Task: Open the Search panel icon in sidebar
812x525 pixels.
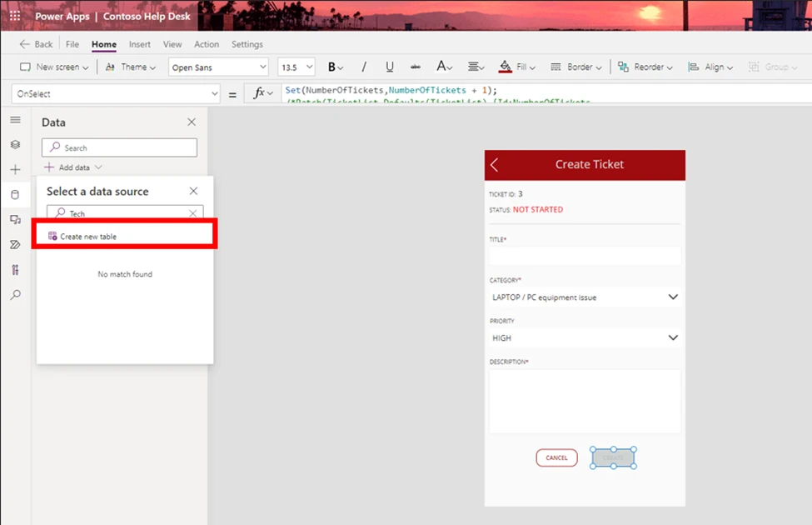Action: pos(14,294)
